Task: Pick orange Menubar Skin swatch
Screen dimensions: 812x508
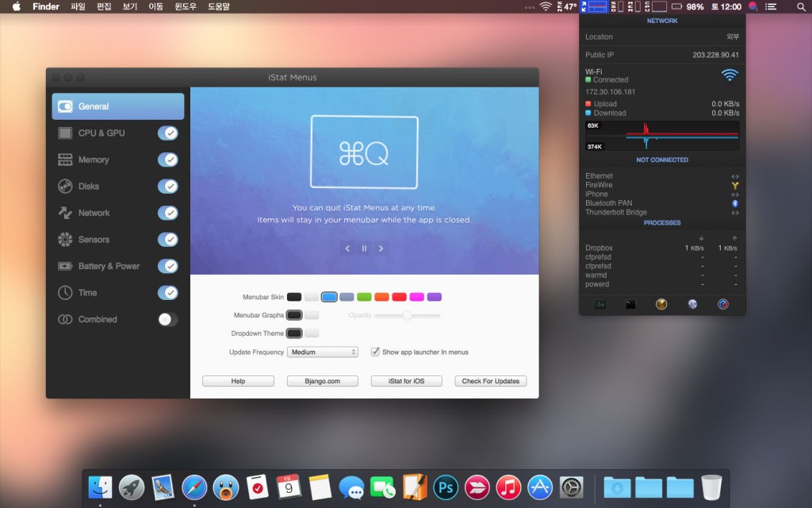Action: (381, 297)
